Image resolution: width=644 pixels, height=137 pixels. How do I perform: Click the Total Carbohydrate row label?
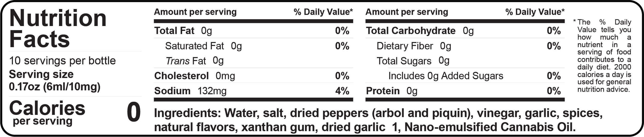click(x=411, y=31)
